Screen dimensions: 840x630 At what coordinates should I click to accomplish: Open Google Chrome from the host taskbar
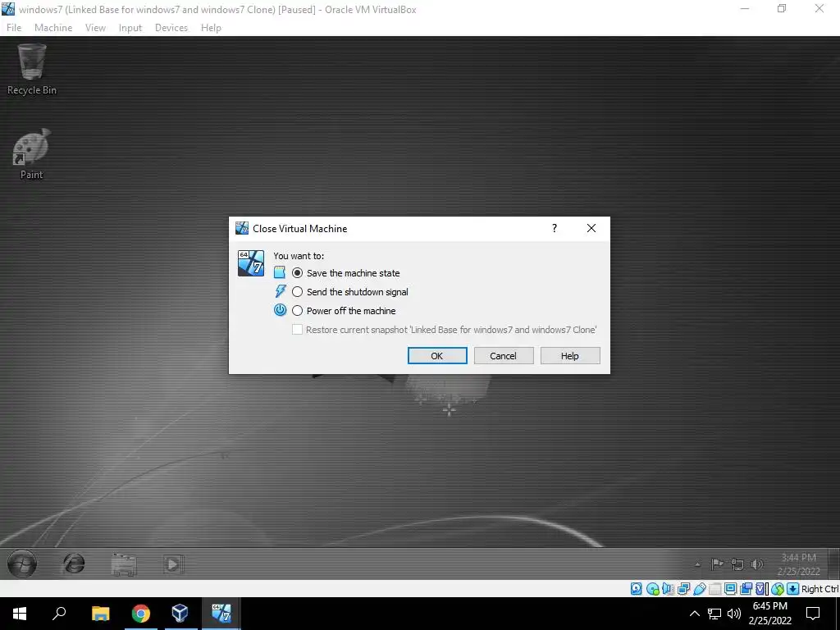140,614
